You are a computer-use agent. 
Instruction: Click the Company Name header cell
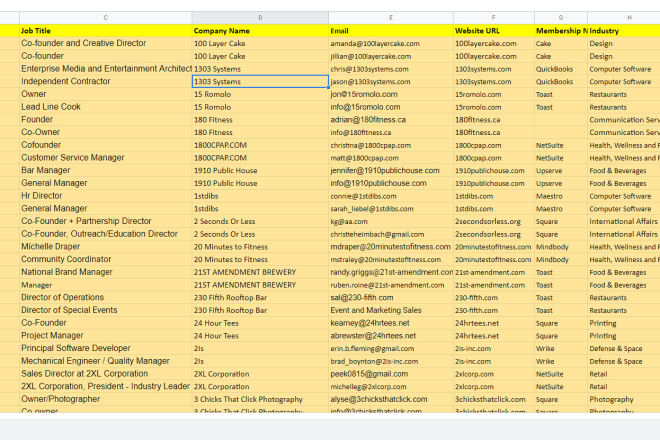pyautogui.click(x=260, y=31)
